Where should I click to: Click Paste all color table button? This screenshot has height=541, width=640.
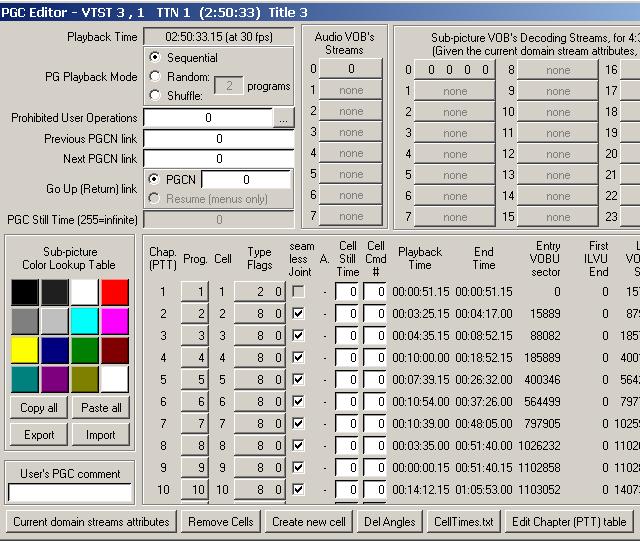[x=101, y=408]
